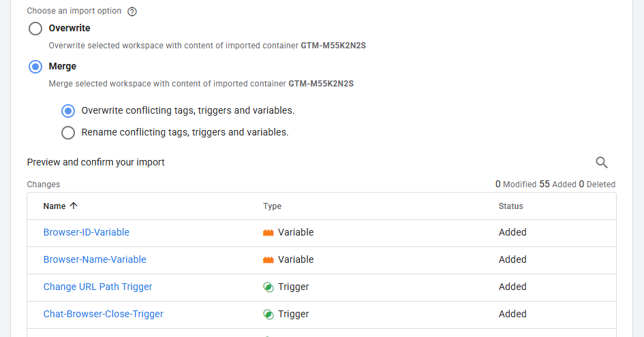Select the Overwrite import option
Viewport: 644px width, 337px height.
tap(35, 29)
